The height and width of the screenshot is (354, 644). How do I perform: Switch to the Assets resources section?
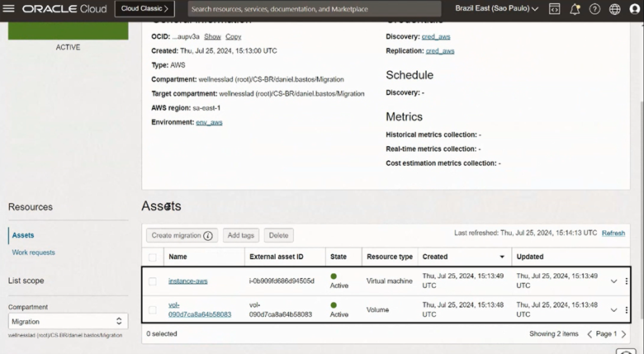pos(23,235)
